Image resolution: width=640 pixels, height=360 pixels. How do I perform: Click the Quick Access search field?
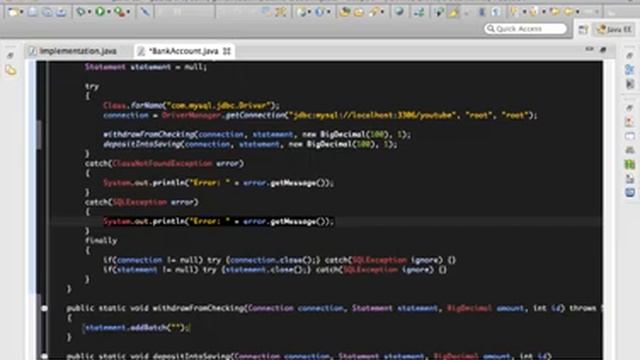pos(526,29)
